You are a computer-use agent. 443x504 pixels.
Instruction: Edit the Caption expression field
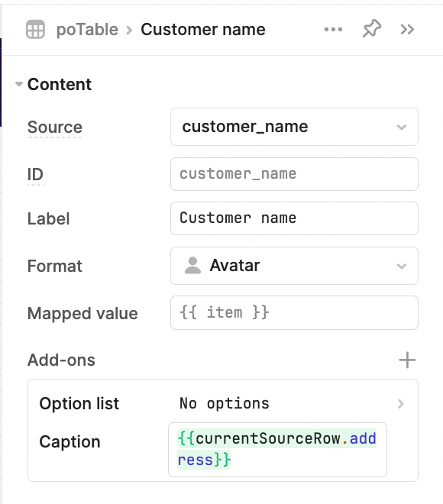[x=277, y=450]
